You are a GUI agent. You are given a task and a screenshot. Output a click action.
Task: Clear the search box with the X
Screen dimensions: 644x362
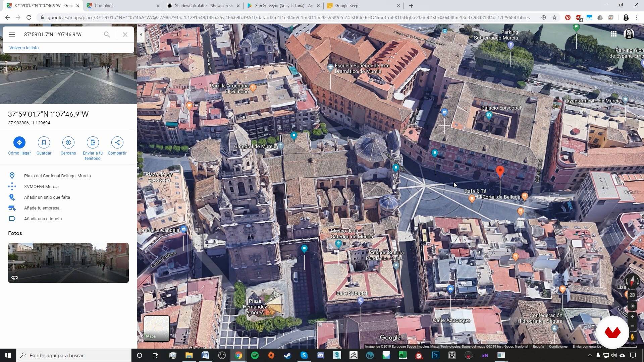click(x=125, y=34)
